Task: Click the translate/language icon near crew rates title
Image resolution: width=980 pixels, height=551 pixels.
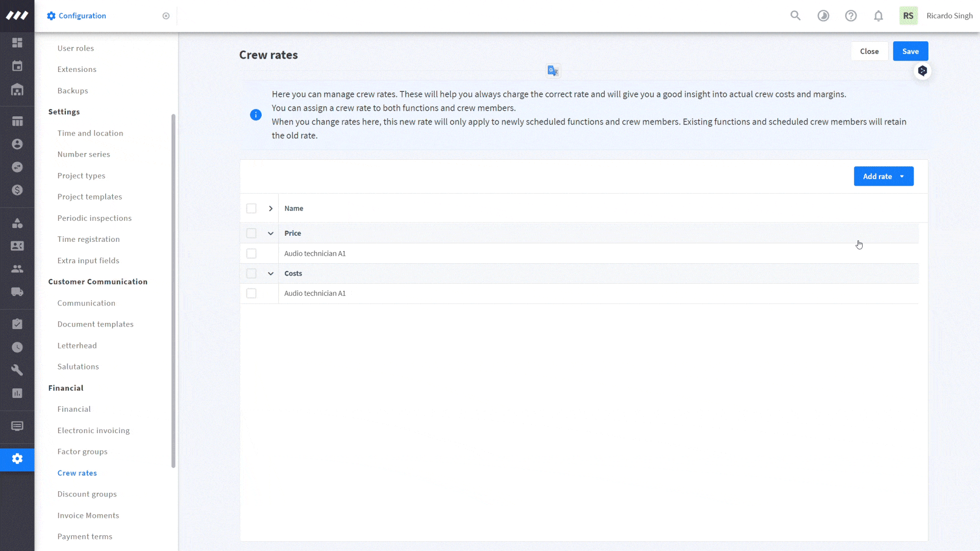Action: [553, 70]
